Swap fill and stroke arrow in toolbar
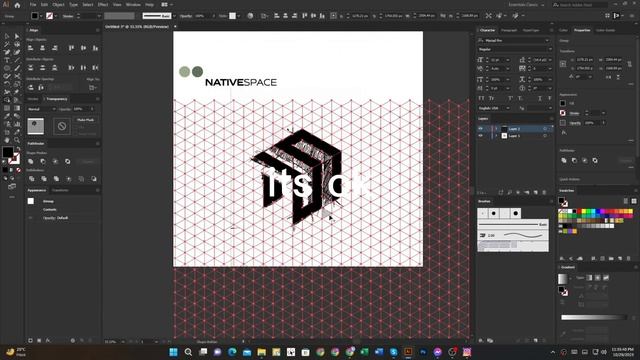Screen dimensions: 640x360 (x=18, y=149)
